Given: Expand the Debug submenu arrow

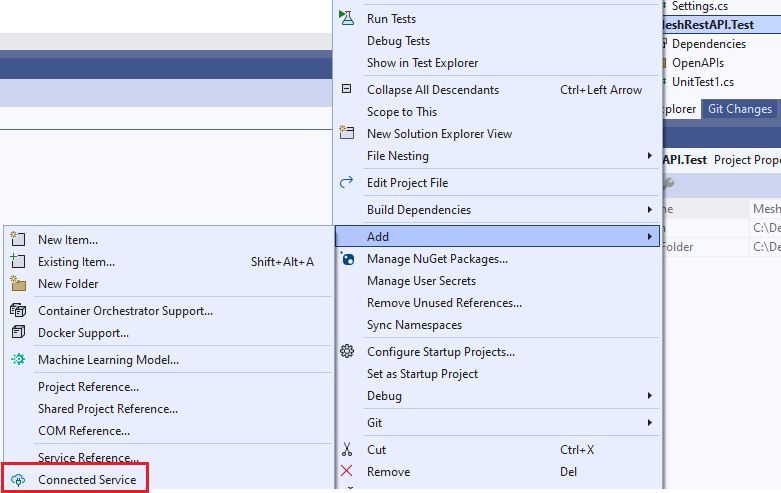Looking at the screenshot, I should 650,396.
